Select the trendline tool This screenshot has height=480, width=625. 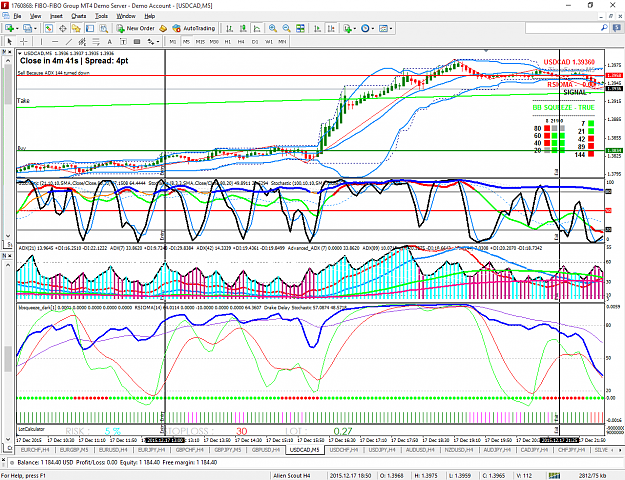(69, 41)
